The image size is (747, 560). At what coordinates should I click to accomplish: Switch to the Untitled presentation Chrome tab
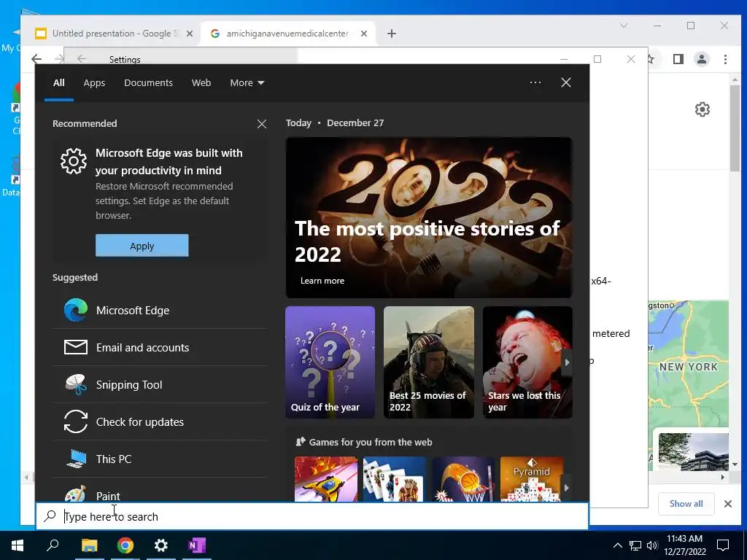115,34
